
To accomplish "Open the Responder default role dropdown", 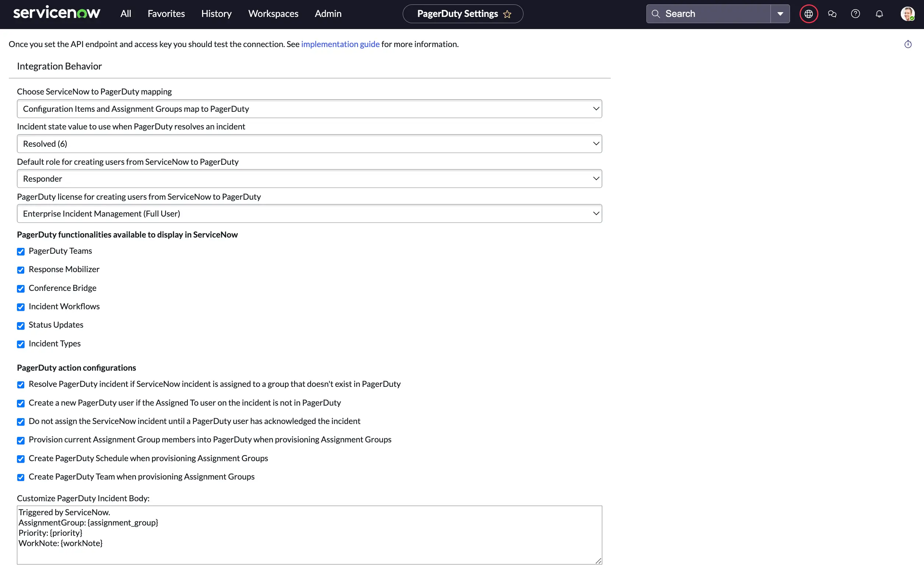I will 309,179.
